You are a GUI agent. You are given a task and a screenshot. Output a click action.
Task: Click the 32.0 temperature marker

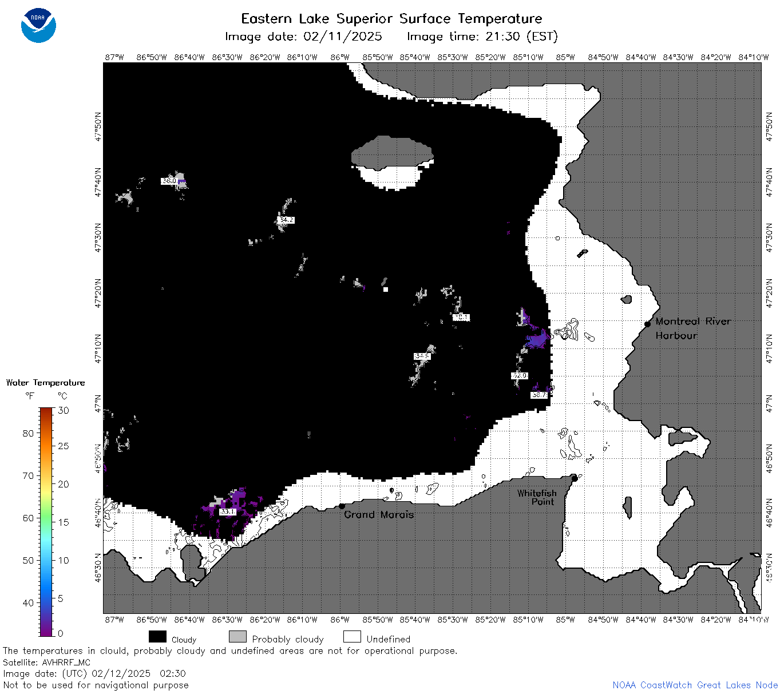pyautogui.click(x=520, y=375)
